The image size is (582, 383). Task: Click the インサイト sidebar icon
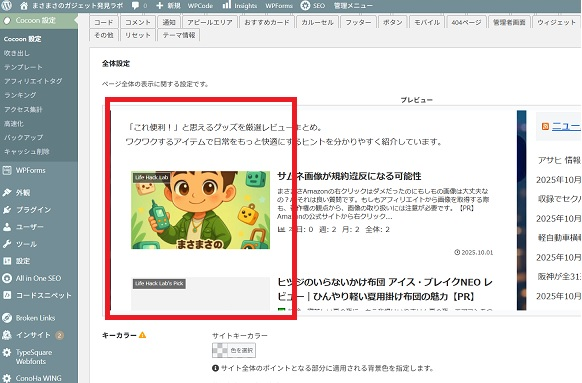[x=7, y=335]
